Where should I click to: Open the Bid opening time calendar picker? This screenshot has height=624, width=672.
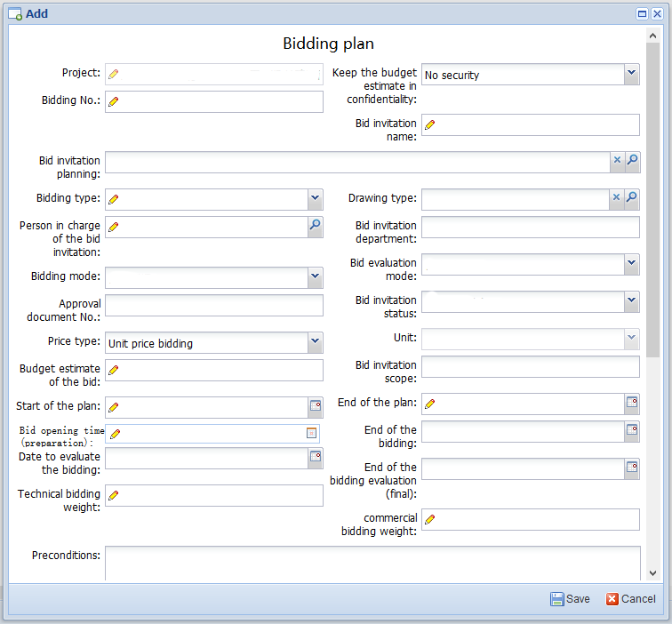311,433
